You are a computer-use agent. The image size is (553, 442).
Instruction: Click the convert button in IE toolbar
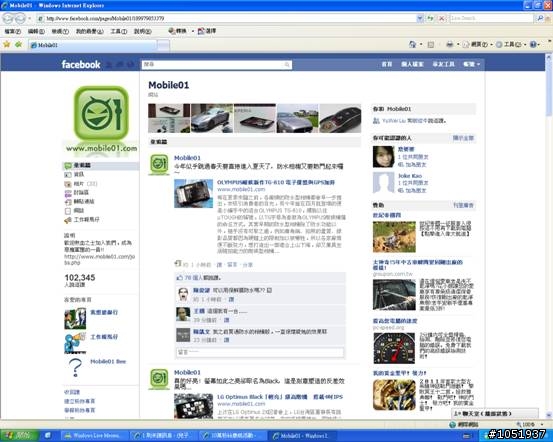click(x=177, y=31)
